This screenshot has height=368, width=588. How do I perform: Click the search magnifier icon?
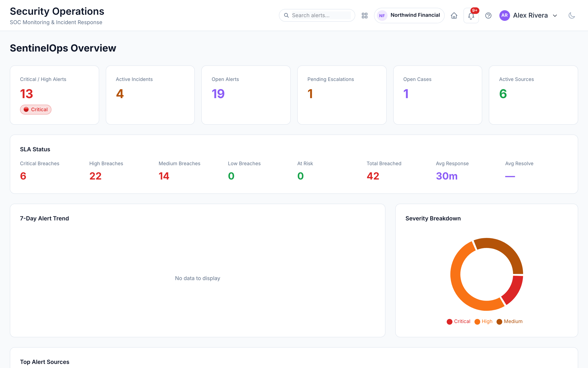(x=286, y=15)
